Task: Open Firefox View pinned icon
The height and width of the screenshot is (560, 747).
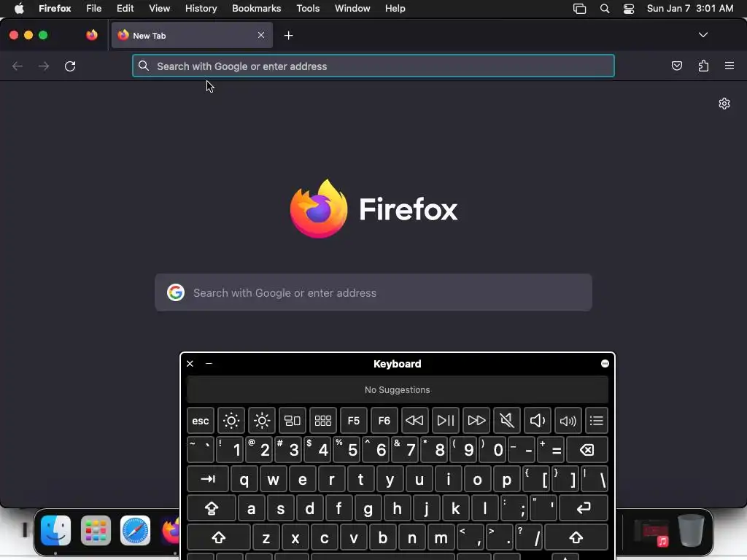Action: 92,35
